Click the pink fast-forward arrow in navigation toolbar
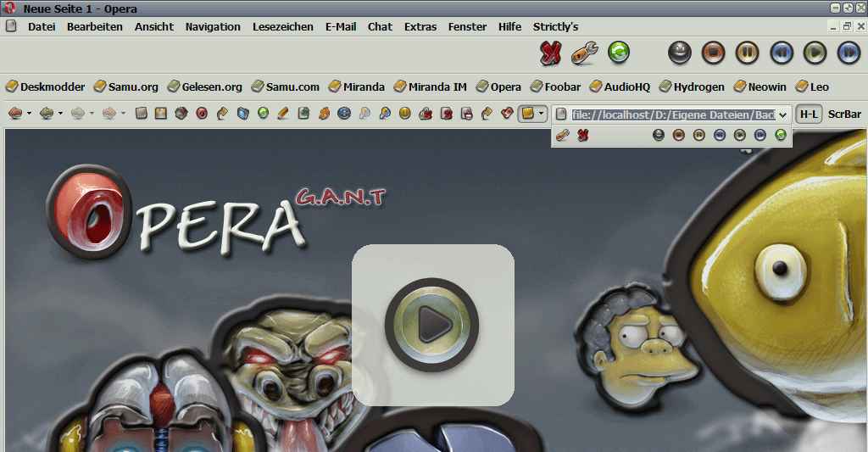Screen dimensions: 868x452 tap(109, 114)
